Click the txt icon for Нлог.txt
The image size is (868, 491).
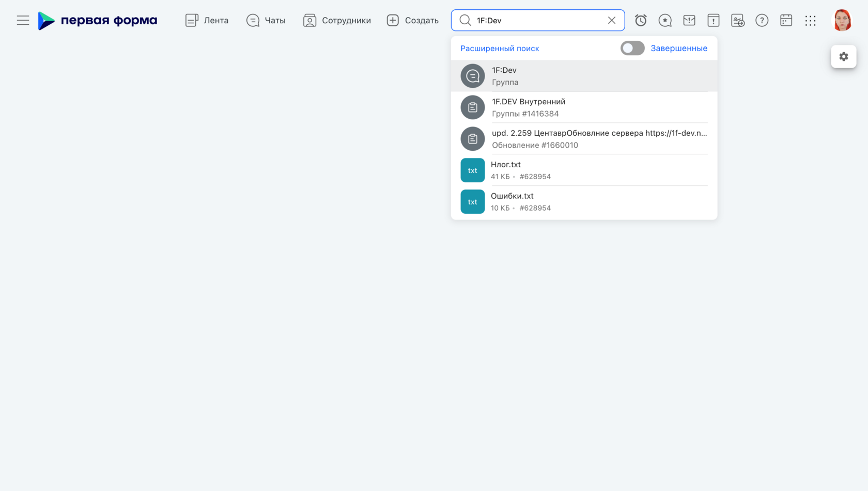point(473,170)
